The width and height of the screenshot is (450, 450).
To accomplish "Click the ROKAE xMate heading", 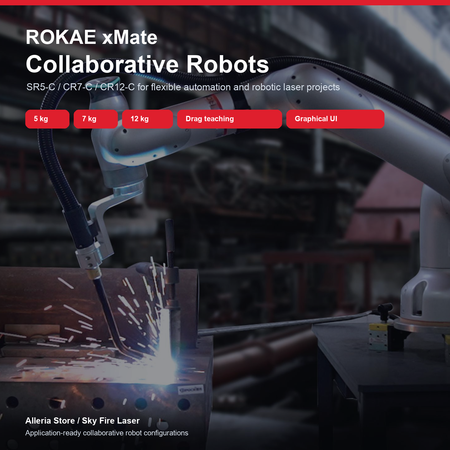I will (x=91, y=37).
